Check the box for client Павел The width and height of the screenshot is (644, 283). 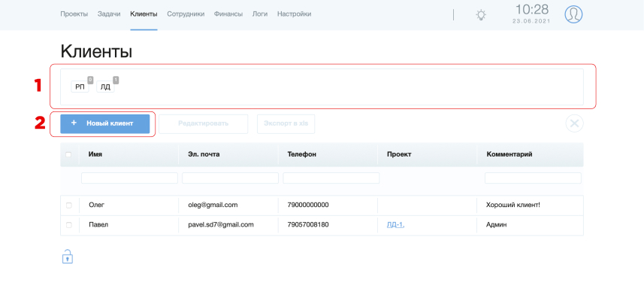tap(68, 225)
